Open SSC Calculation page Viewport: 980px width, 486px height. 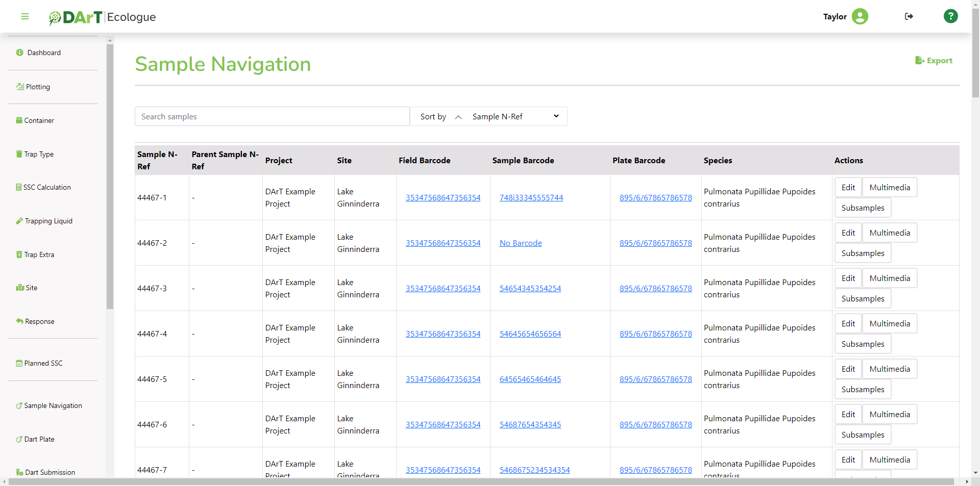coord(47,187)
